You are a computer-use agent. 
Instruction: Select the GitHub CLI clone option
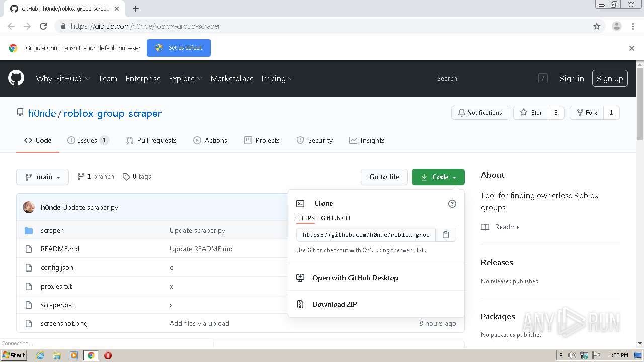click(336, 218)
